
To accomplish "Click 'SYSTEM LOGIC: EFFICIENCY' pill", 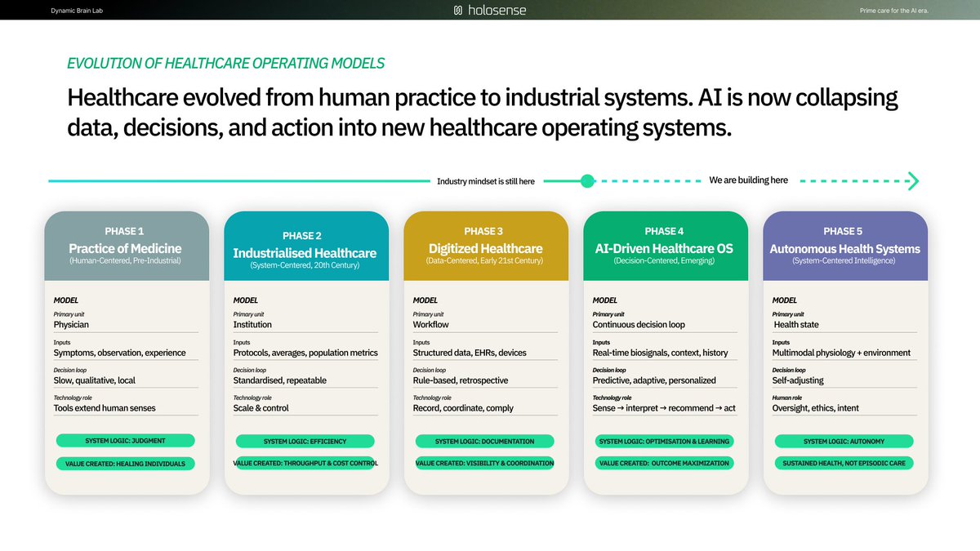I will point(305,441).
